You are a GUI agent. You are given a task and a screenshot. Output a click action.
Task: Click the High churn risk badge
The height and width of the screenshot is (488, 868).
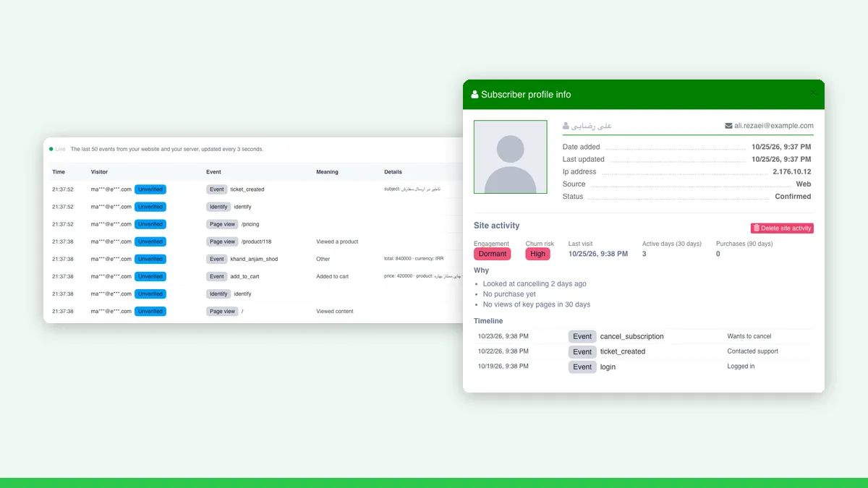pos(538,254)
